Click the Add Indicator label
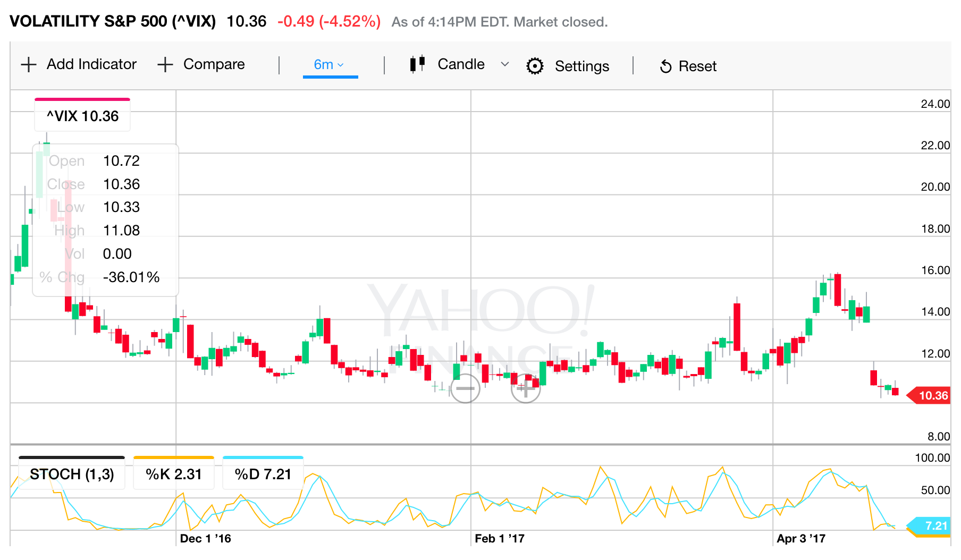This screenshot has height=560, width=961. pos(91,64)
